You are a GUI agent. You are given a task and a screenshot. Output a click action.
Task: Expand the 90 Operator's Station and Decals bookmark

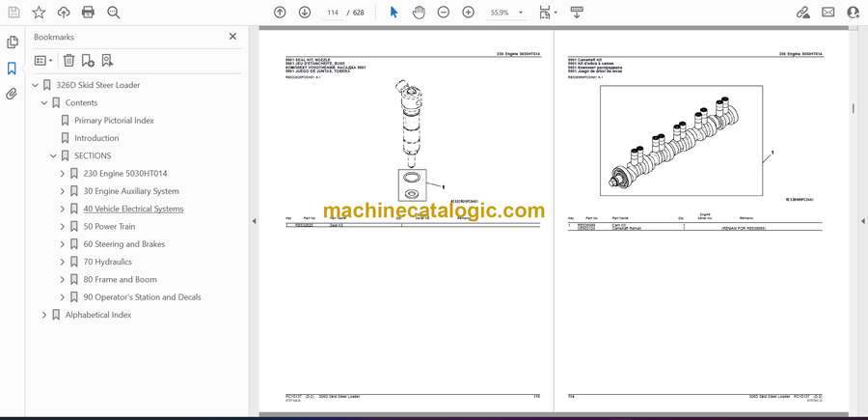click(x=63, y=297)
